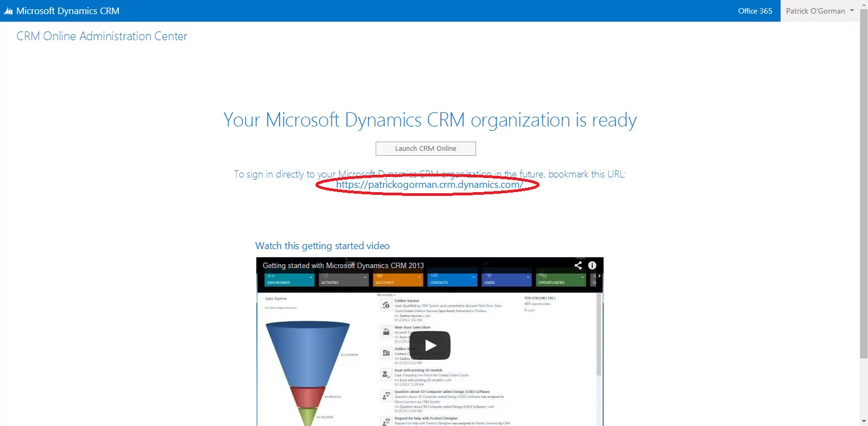Click the video share icon
Image resolution: width=868 pixels, height=426 pixels.
pos(578,265)
